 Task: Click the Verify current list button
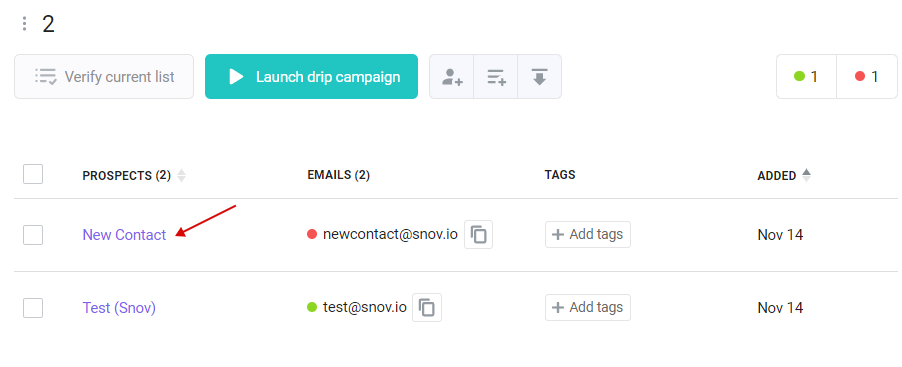coord(104,77)
